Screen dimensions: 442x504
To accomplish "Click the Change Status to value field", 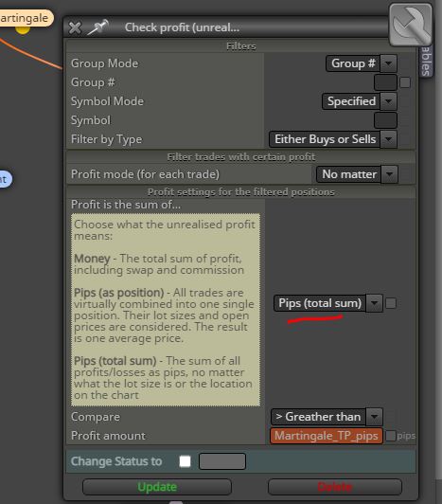I will click(x=222, y=461).
